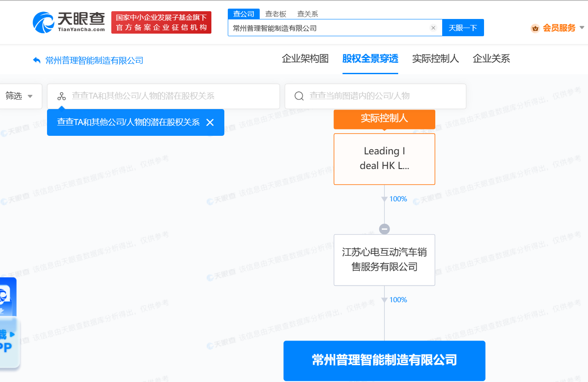Screen dimensions: 588x382
Task: Click the equity relationship graph icon
Action: [x=62, y=96]
